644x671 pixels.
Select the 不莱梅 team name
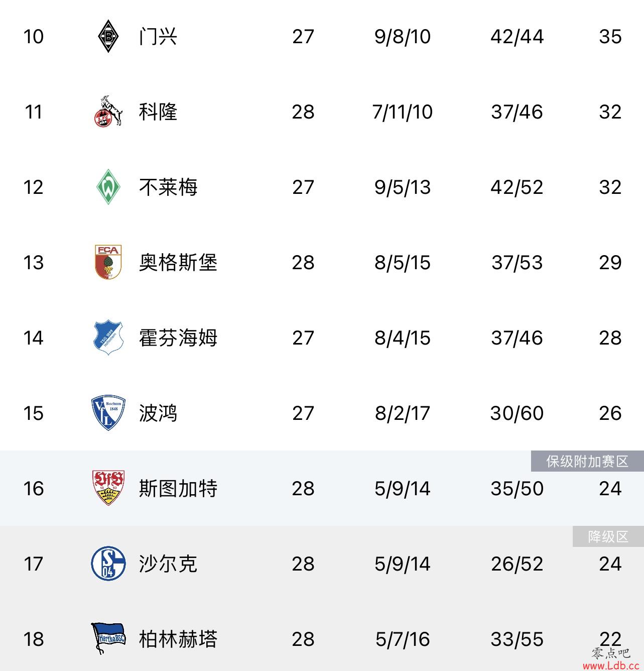tap(168, 187)
